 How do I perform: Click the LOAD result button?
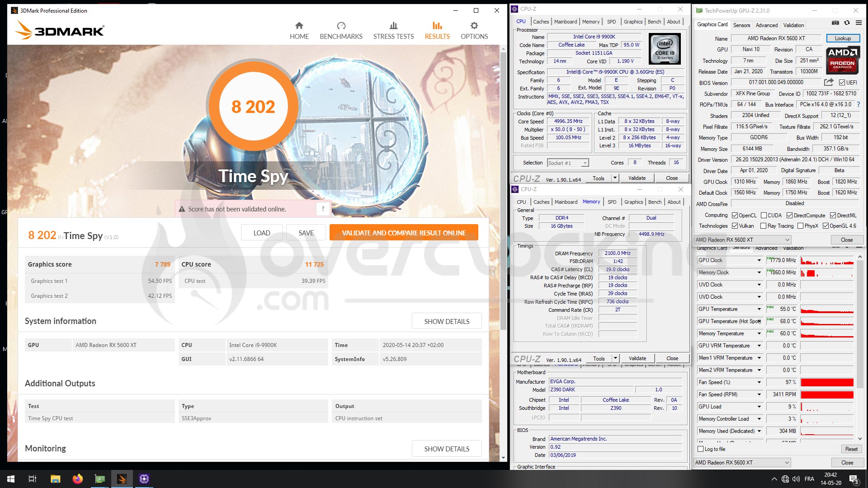pos(262,233)
